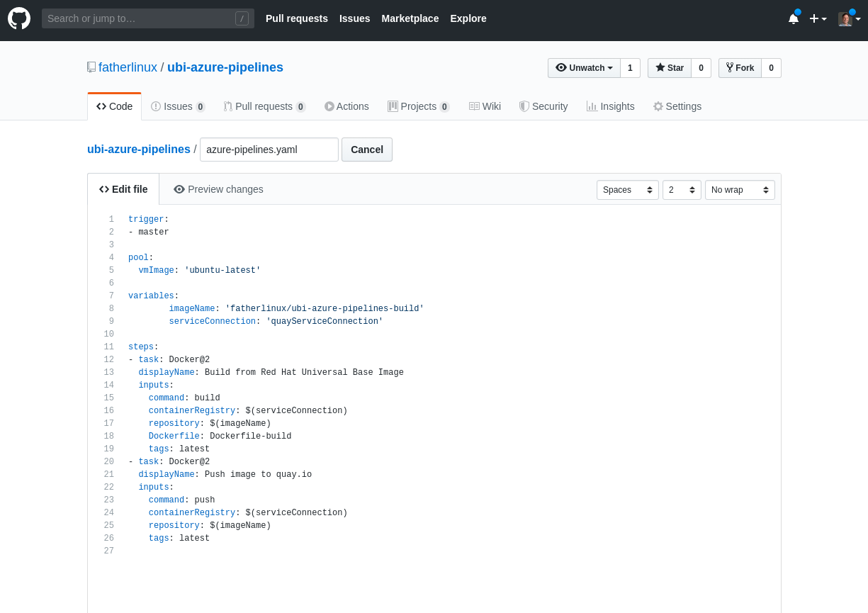868x613 pixels.
Task: Open the Wiki tab
Action: coord(485,106)
